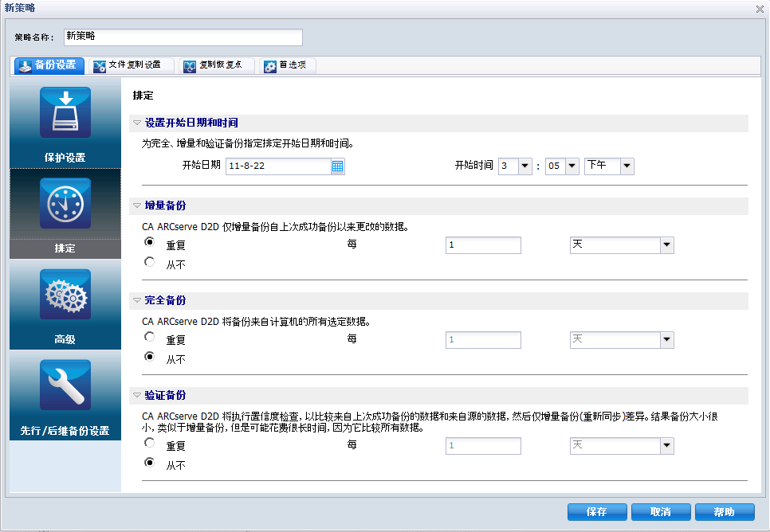The image size is (770, 532).
Task: Click the icon on the 复制恢复点 tab
Action: pyautogui.click(x=188, y=66)
